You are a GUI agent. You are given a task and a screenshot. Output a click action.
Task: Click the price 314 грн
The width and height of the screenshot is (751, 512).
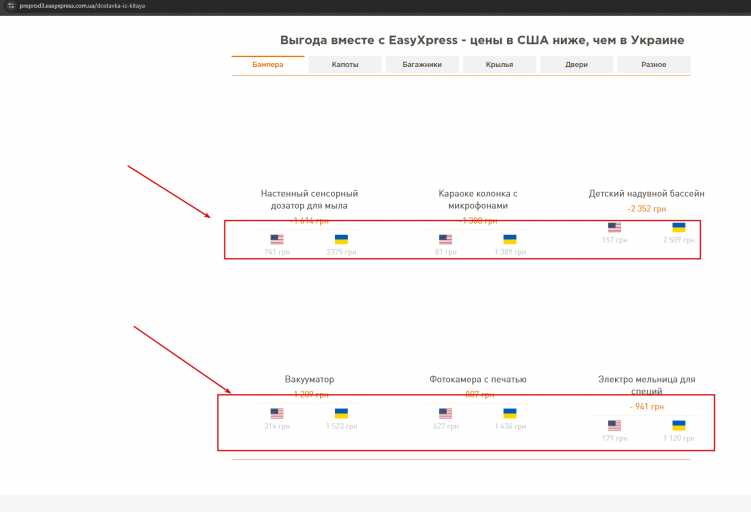277,426
